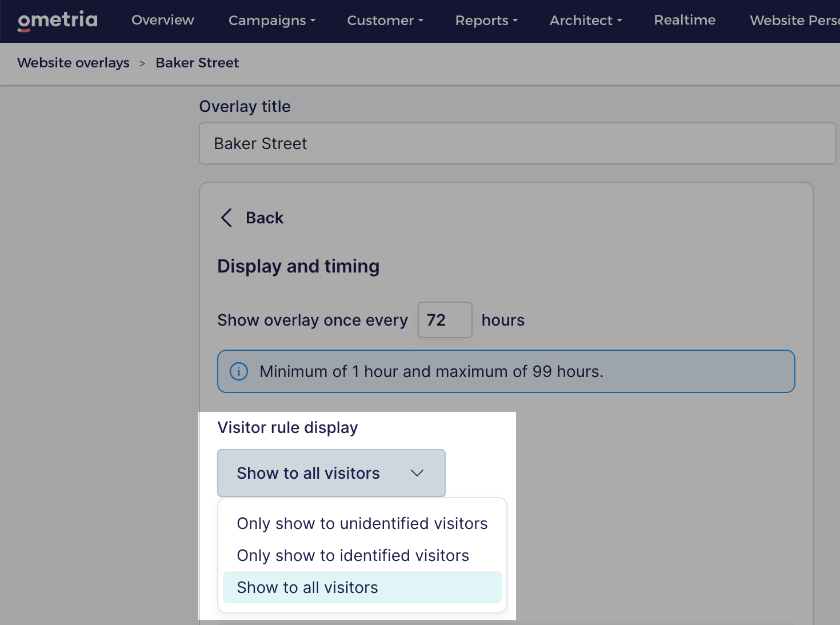
Task: Click the 'Show overlay once every' label
Action: coord(313,320)
